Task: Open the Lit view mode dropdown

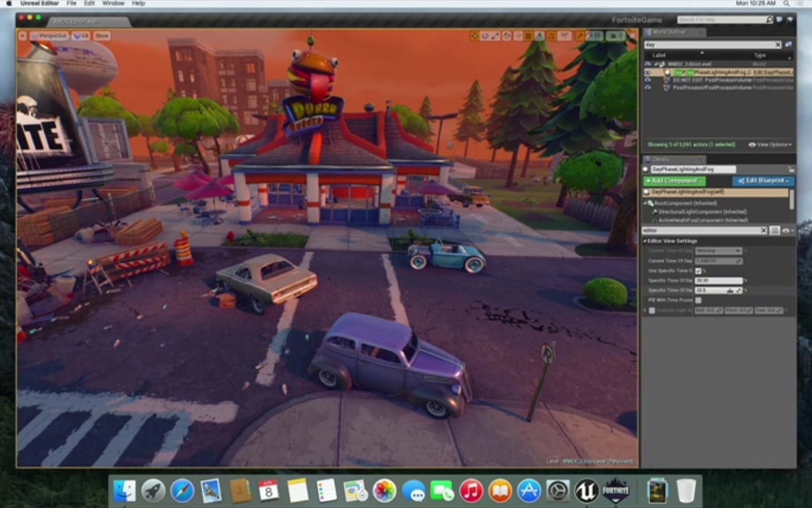Action: click(x=81, y=36)
